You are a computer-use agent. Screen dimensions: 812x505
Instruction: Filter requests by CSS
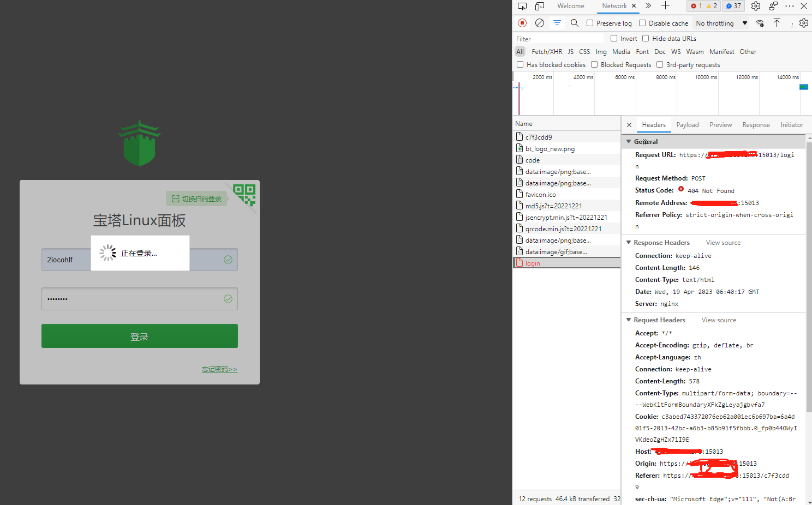(584, 52)
